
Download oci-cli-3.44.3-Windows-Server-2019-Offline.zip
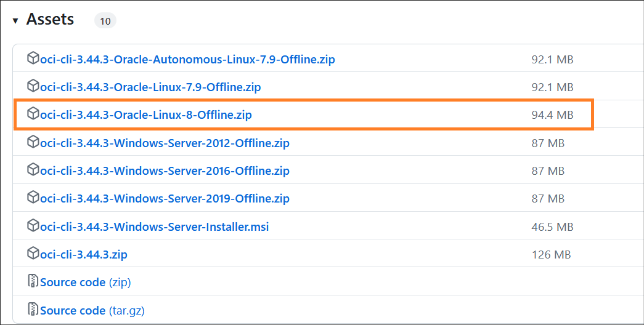pyautogui.click(x=165, y=199)
